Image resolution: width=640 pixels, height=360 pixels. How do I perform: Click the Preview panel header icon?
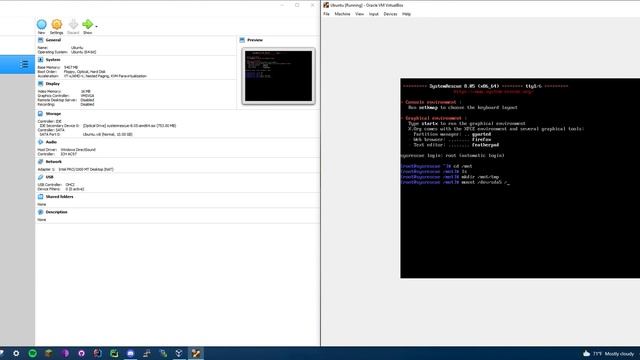pos(242,40)
